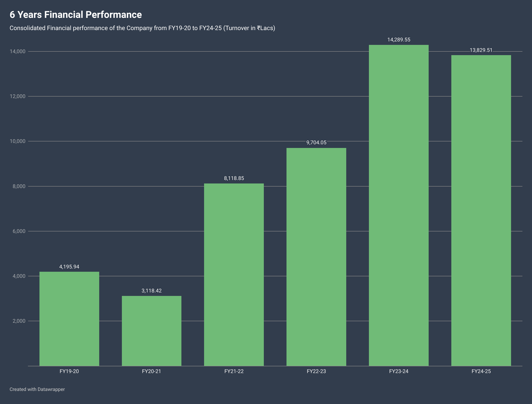Click the tallest bar, FY23-24
Viewport: 532px width, 404px height.
[x=399, y=205]
